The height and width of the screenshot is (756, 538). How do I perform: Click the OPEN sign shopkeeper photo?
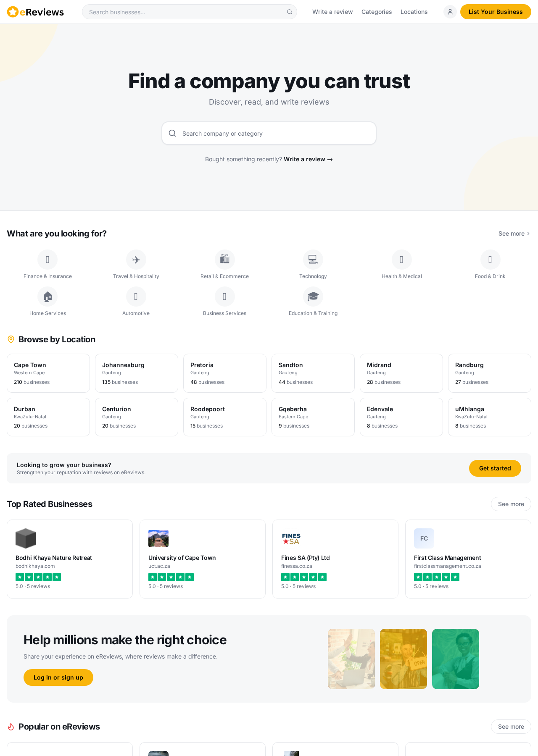[x=403, y=659]
